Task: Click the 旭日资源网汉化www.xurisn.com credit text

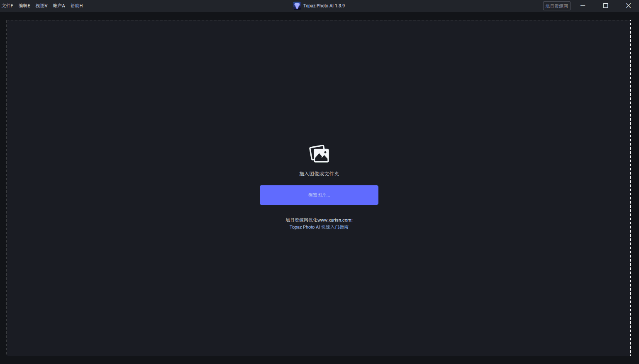Action: 319,220
